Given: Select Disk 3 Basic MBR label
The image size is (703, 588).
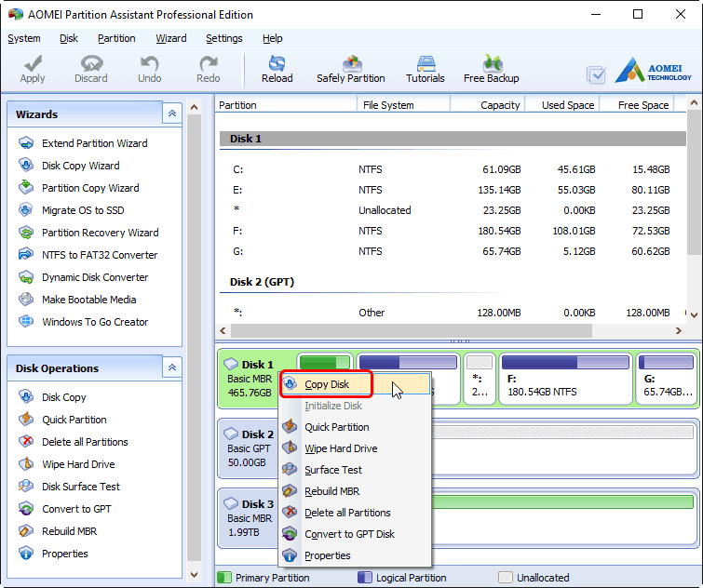Looking at the screenshot, I should click(249, 518).
